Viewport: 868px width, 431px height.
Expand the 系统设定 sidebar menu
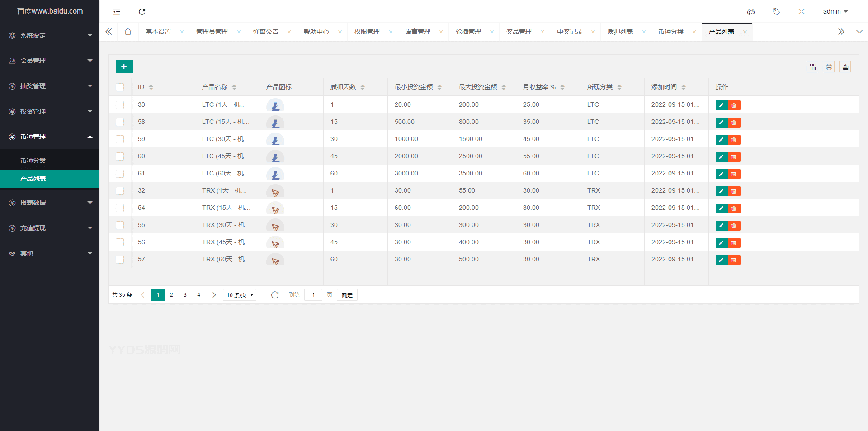50,35
